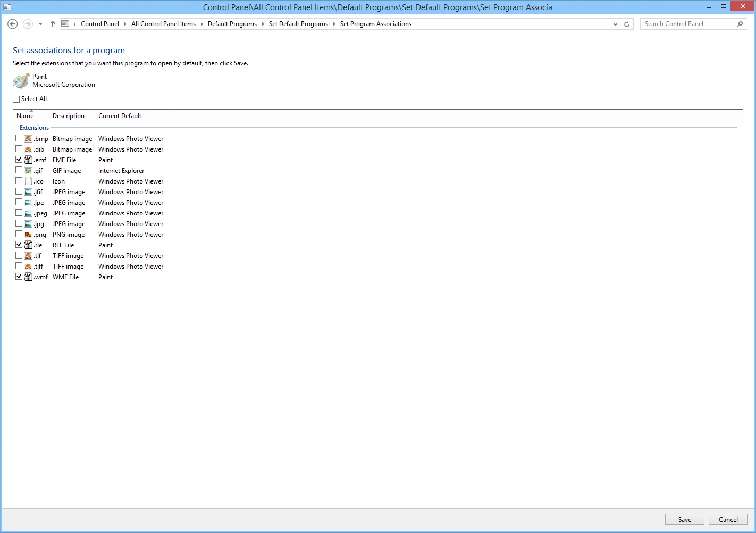Enable the .bmp extension checkbox
756x533 pixels.
(x=19, y=138)
